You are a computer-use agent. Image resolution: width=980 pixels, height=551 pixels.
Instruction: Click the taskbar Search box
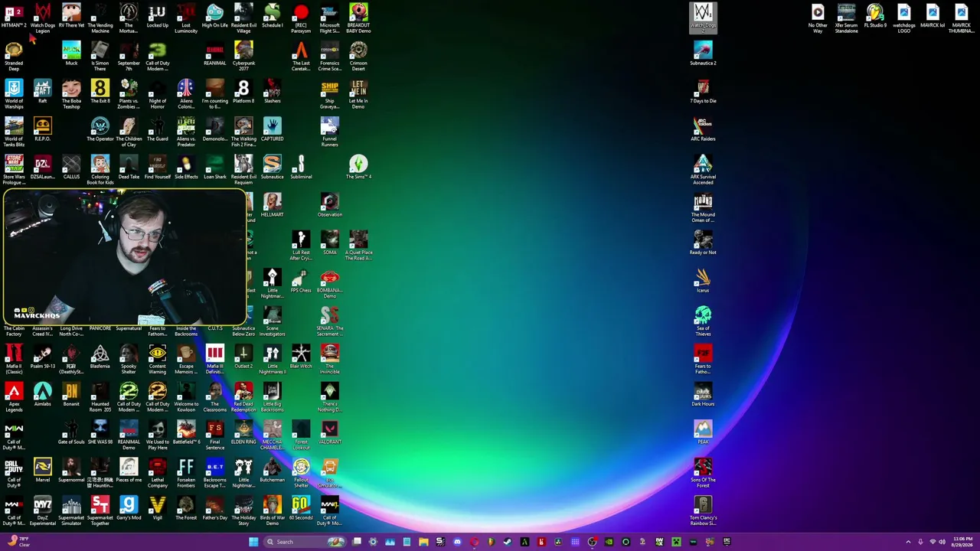305,542
